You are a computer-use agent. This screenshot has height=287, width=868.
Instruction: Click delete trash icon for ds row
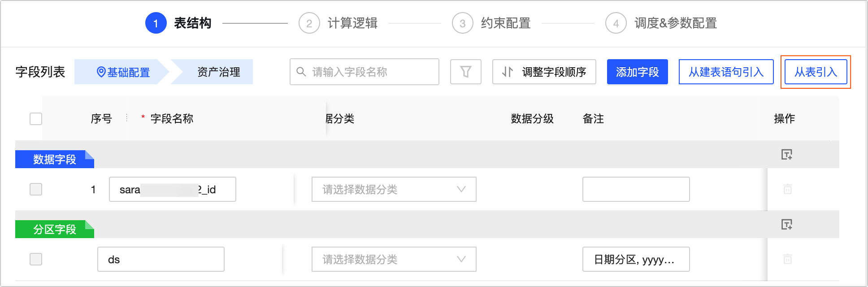point(787,259)
